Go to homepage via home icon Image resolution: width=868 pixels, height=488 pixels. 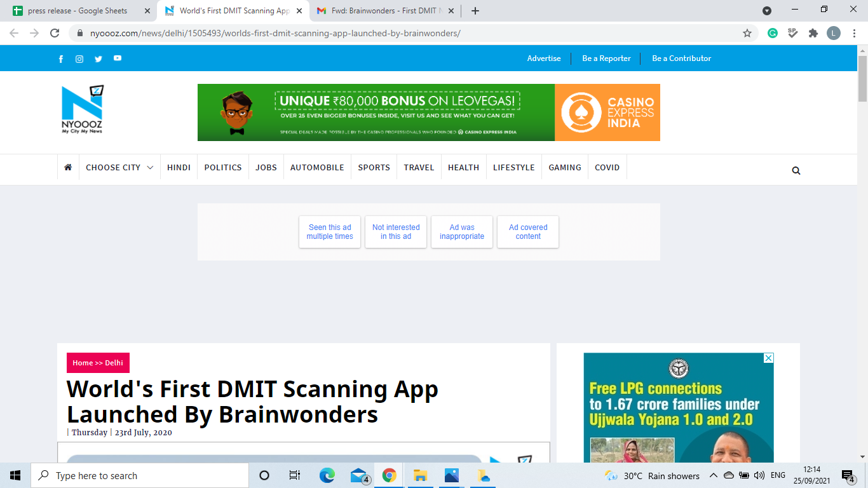tap(68, 167)
